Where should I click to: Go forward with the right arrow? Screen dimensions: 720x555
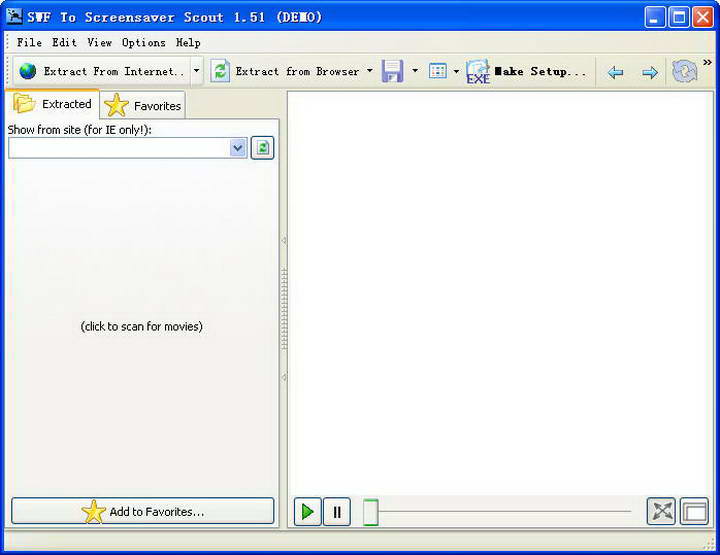pos(650,72)
